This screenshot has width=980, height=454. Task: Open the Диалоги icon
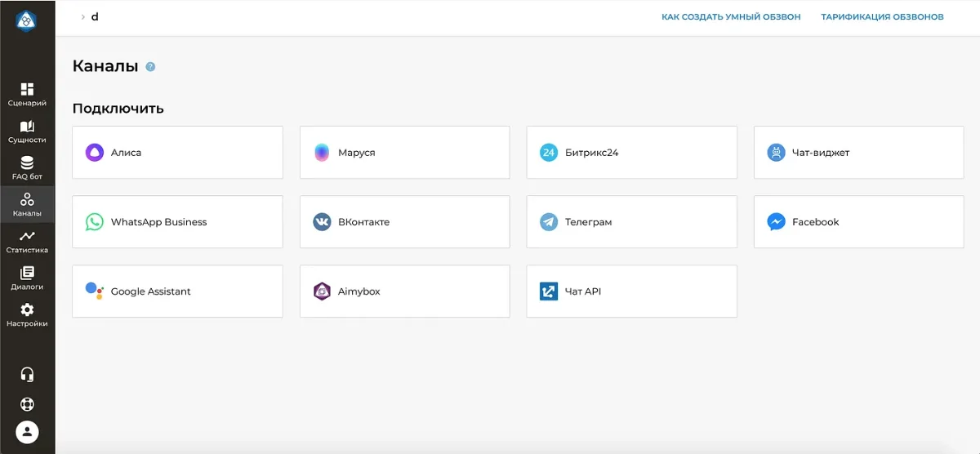(27, 273)
